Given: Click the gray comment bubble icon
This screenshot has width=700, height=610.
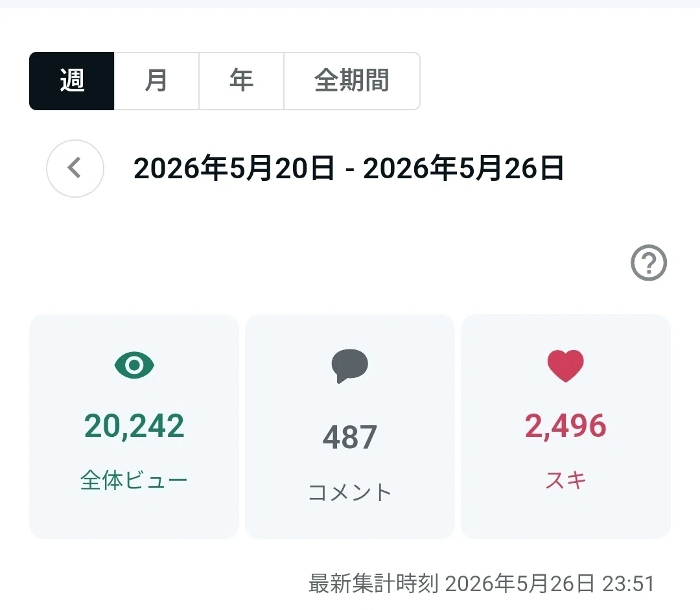Looking at the screenshot, I should (349, 366).
